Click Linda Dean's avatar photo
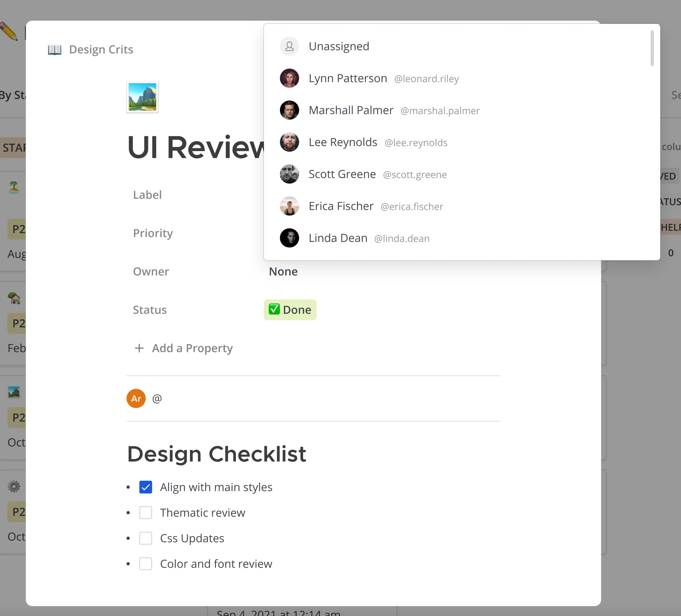 click(289, 238)
